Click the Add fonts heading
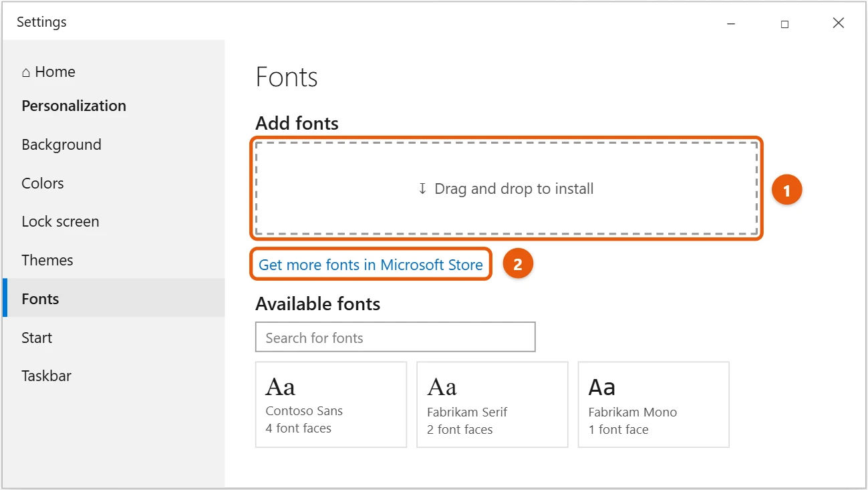 (297, 123)
